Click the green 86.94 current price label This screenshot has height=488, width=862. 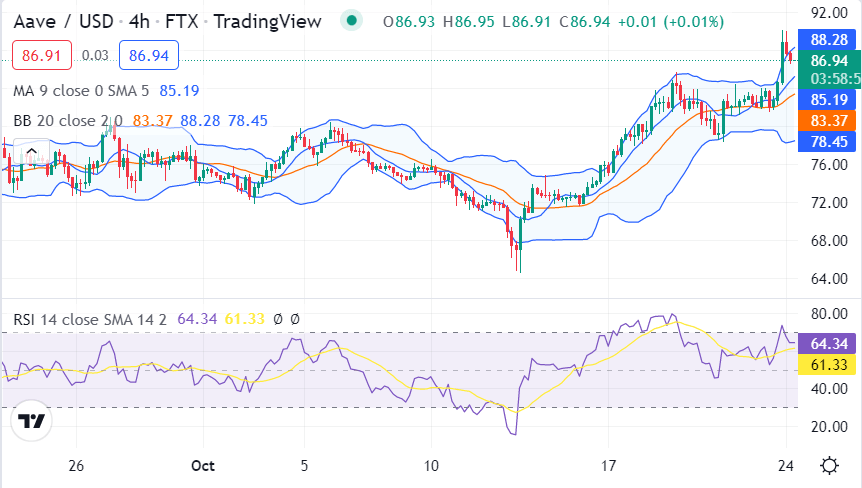(829, 60)
